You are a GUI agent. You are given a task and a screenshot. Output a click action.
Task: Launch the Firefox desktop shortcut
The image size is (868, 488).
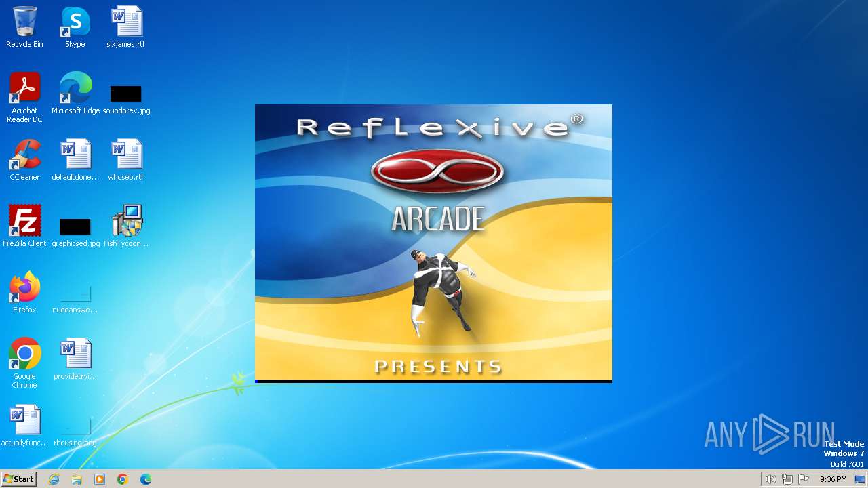click(x=24, y=293)
